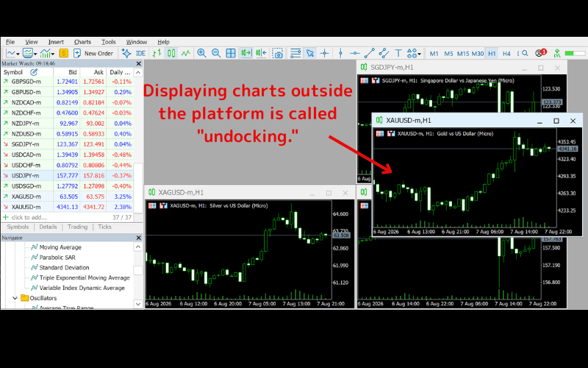
Task: Click the edit pencil icon beside Symbol
Action: pyautogui.click(x=34, y=71)
